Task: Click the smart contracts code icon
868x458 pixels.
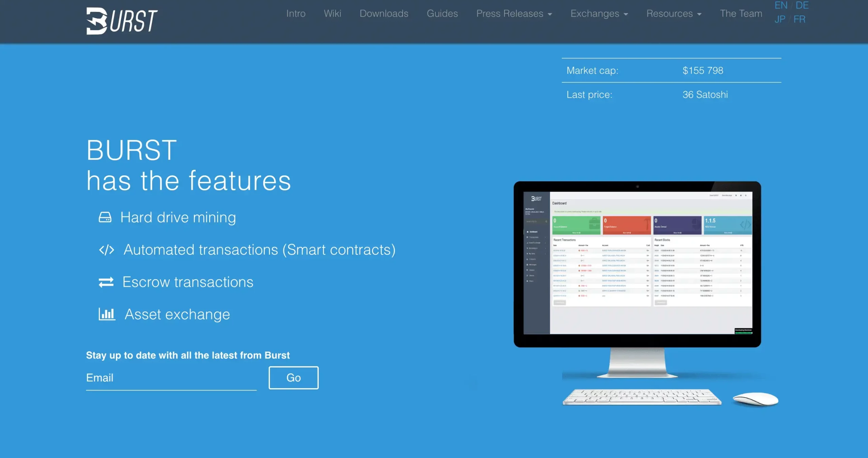Action: [106, 250]
